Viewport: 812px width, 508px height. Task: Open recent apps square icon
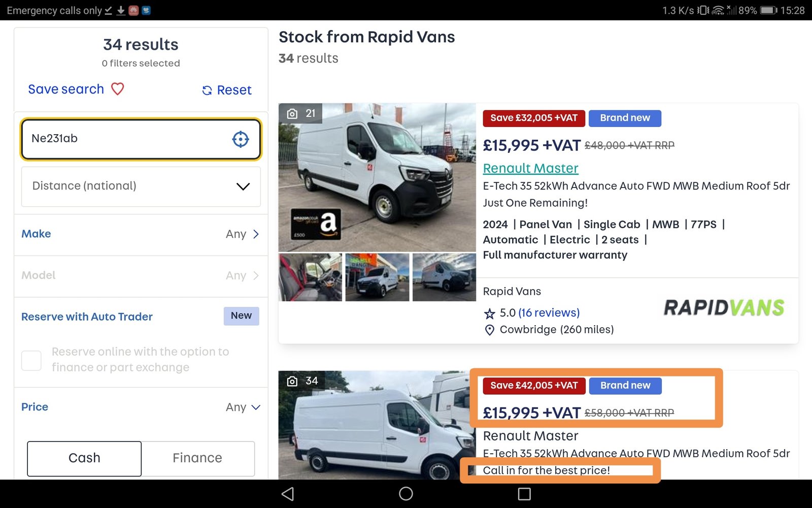tap(524, 494)
